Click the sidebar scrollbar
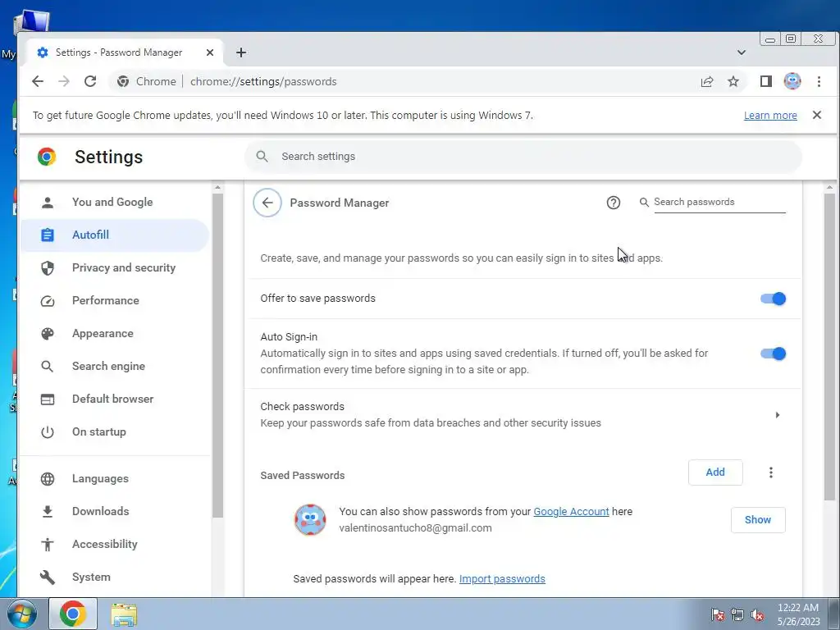The height and width of the screenshot is (630, 840). coord(217,356)
